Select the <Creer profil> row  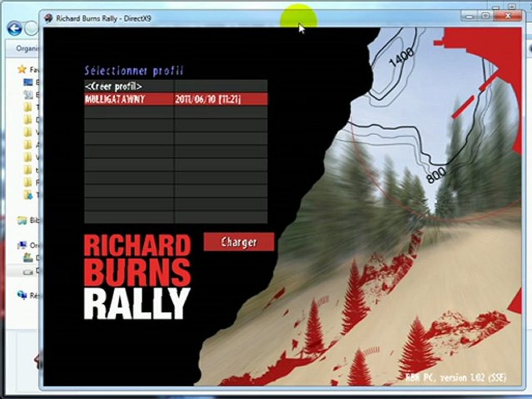[x=176, y=86]
